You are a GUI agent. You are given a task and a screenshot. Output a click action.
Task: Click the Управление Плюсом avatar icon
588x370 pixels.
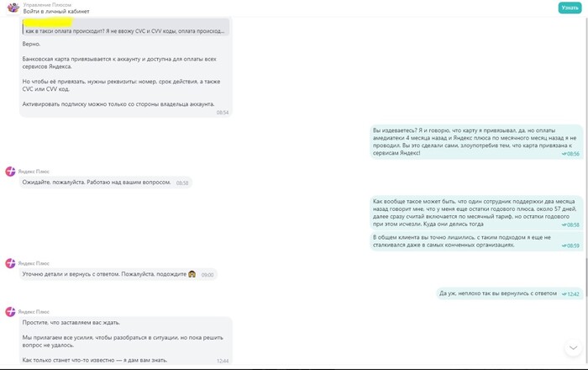coord(13,8)
